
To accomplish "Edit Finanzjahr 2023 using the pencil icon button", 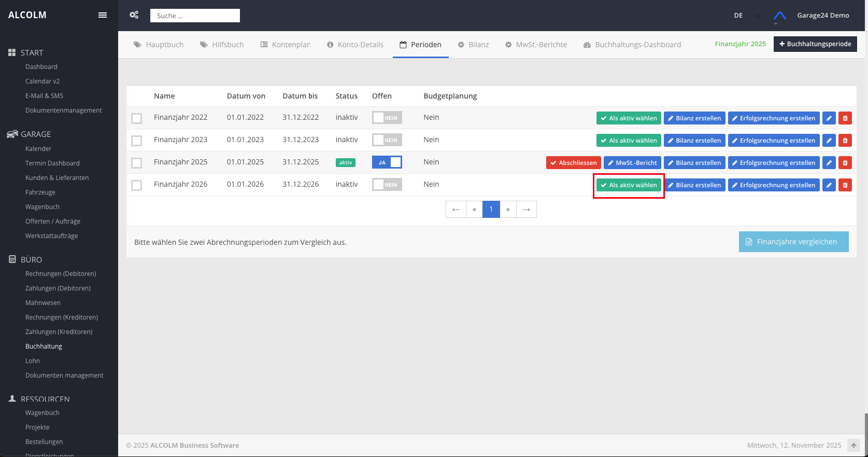I will [x=829, y=141].
